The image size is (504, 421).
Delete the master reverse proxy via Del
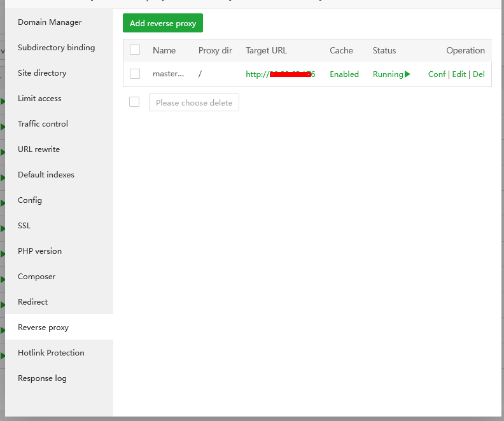coord(479,74)
